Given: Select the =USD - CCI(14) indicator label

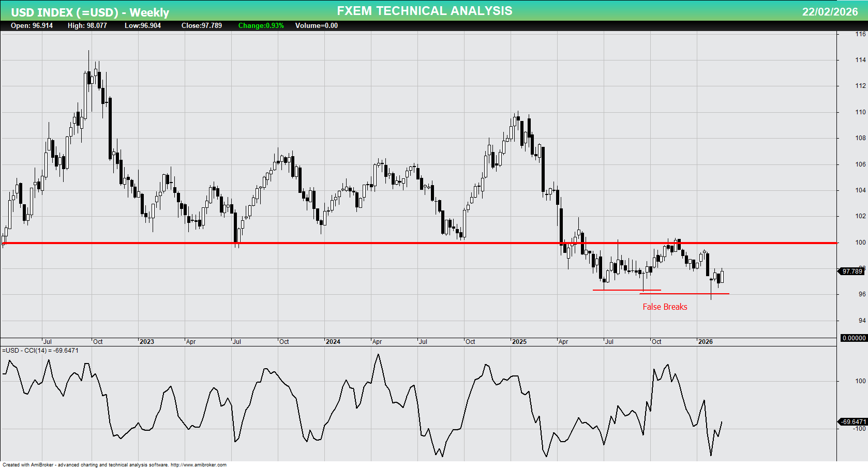Looking at the screenshot, I should pos(39,350).
